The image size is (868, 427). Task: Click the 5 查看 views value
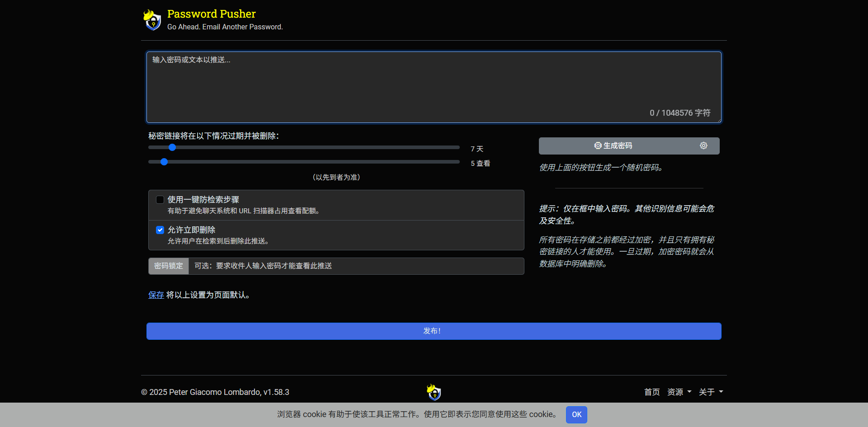[480, 164]
